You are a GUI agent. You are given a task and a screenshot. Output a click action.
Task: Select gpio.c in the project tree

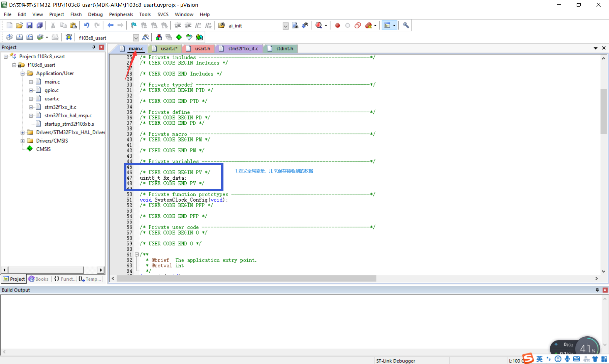pos(52,90)
